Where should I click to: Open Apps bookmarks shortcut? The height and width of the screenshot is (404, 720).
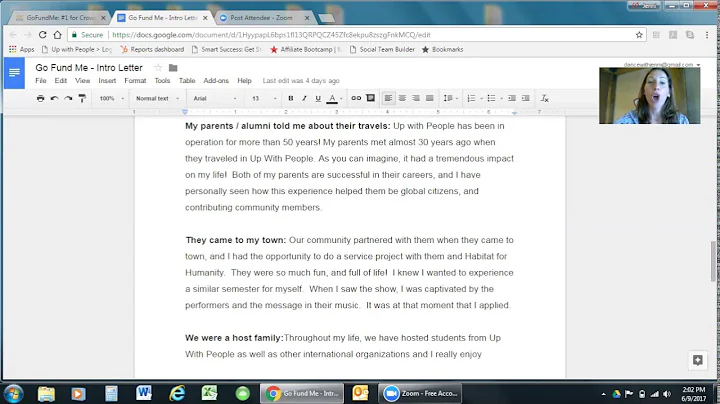pos(22,50)
